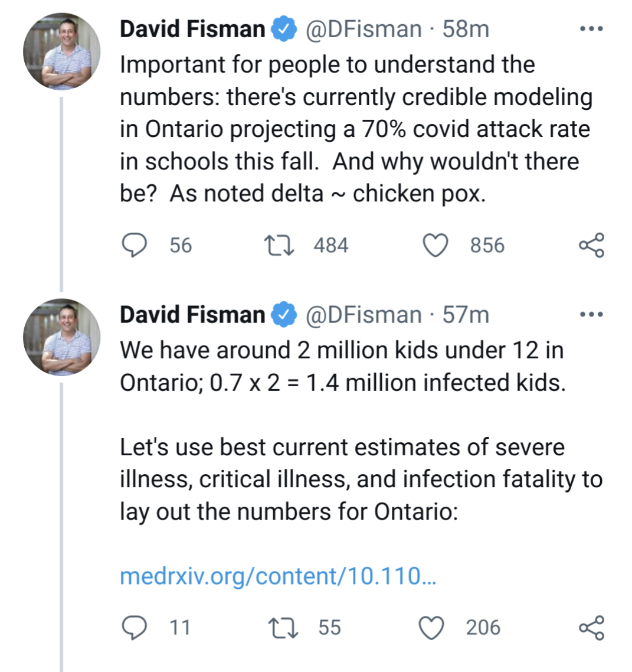Share the first tweet about chicken pox
632x672 pixels.
(x=591, y=246)
